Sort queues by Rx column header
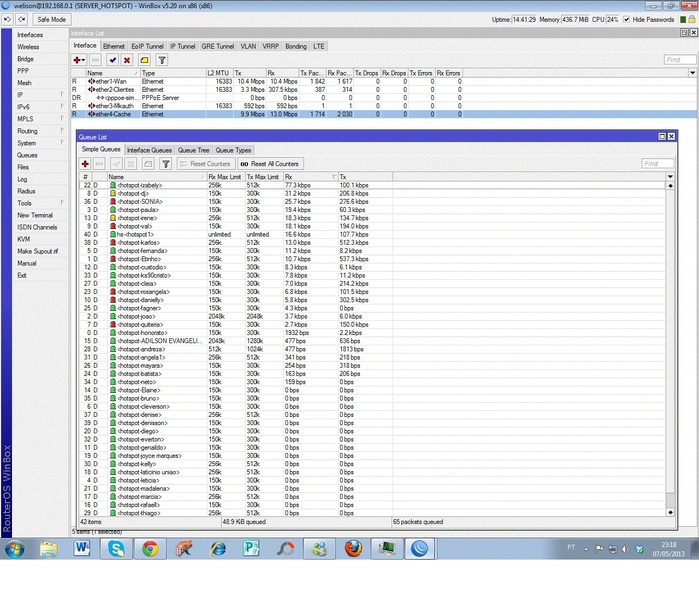This screenshot has width=699, height=600. tap(310, 177)
